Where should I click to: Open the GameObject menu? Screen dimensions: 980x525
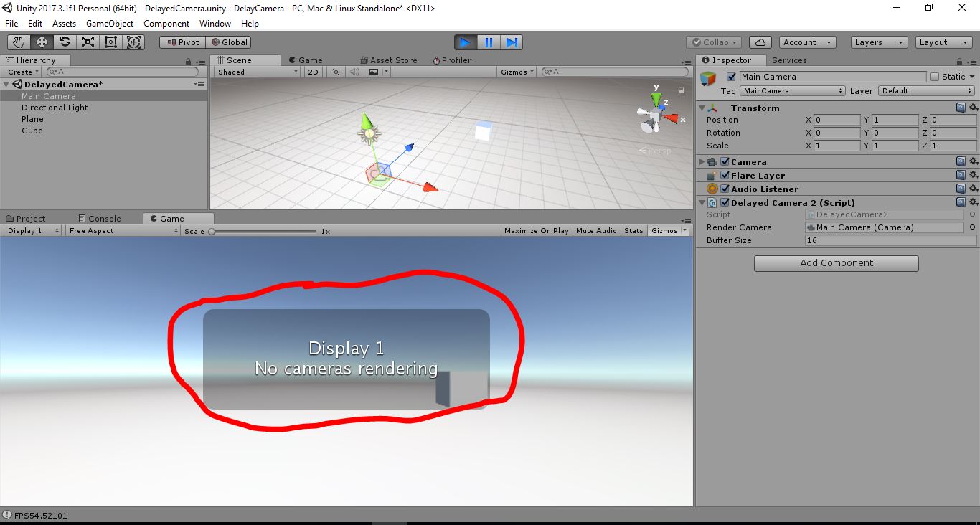[x=110, y=24]
